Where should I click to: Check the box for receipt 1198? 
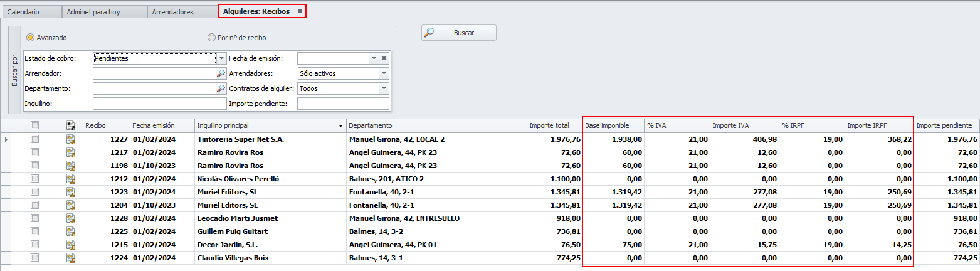coord(35,165)
